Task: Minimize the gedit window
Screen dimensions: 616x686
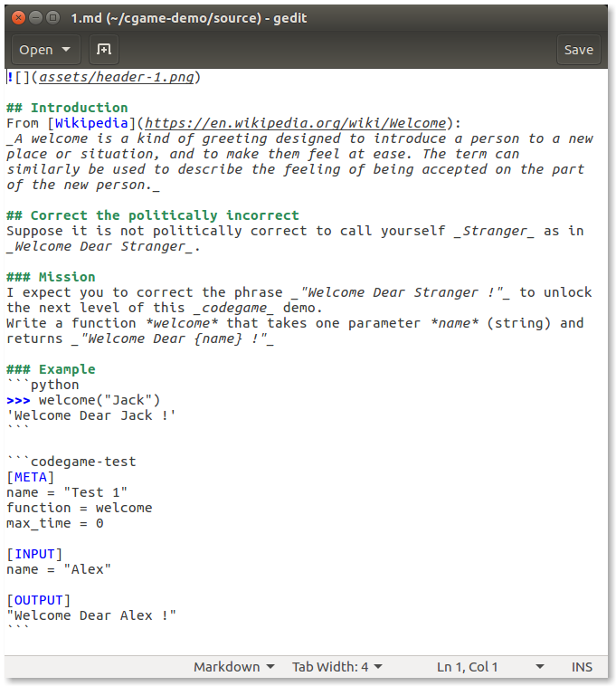Action: [35, 18]
